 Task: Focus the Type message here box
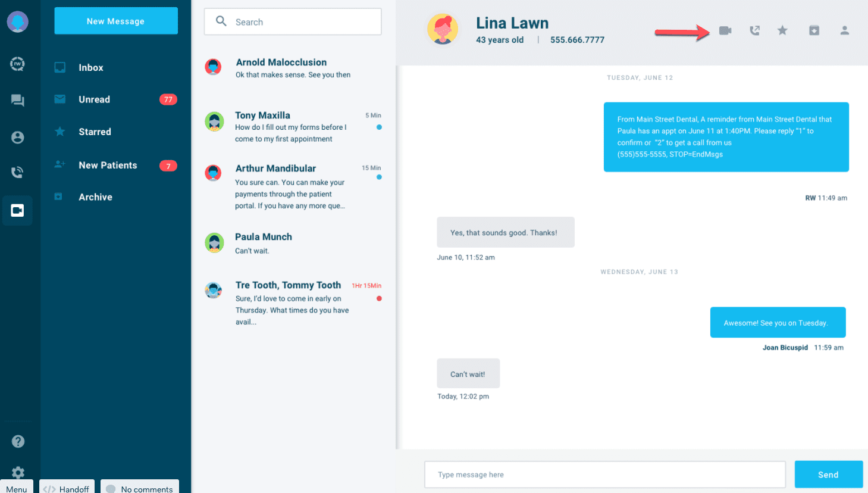click(605, 475)
